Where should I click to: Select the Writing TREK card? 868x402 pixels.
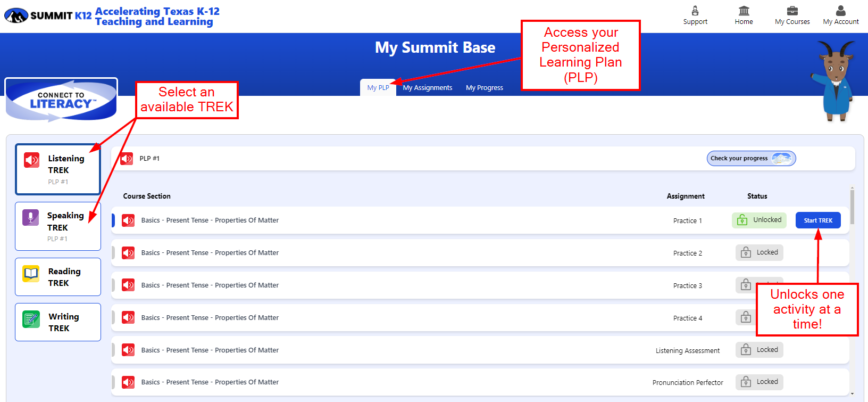58,322
